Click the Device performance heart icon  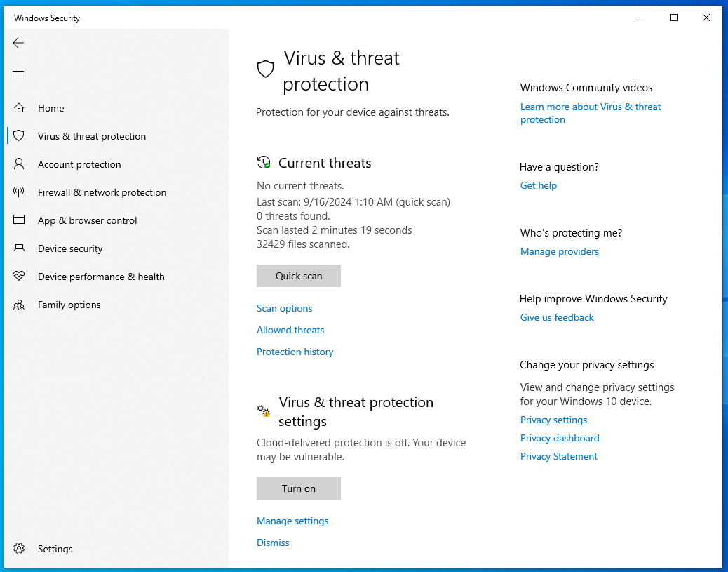(18, 276)
